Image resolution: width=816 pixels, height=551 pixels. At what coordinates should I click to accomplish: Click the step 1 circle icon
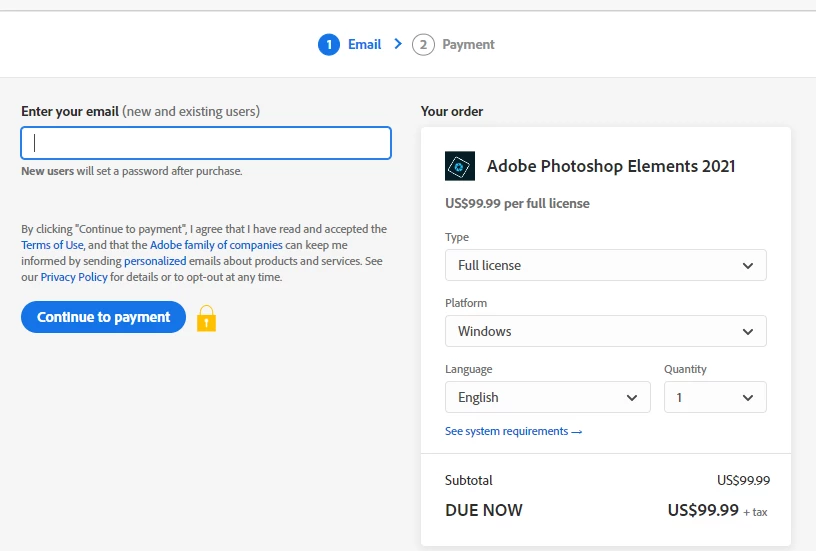click(329, 45)
